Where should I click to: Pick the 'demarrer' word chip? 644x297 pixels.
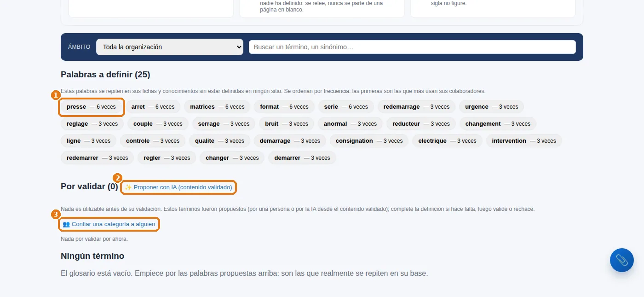point(302,158)
